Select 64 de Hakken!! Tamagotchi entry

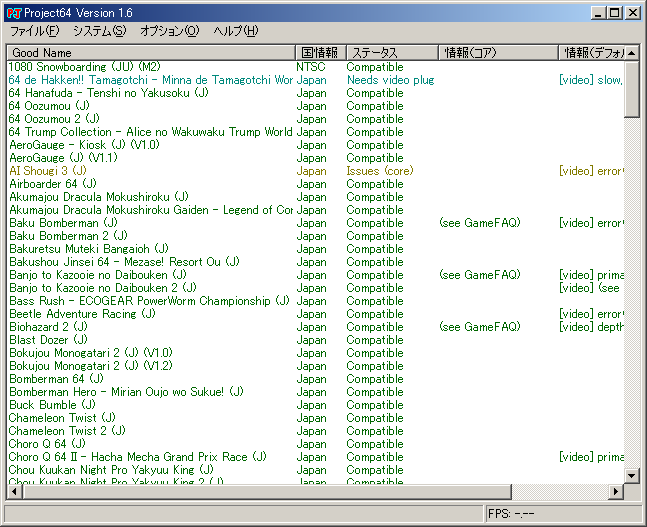click(x=150, y=80)
